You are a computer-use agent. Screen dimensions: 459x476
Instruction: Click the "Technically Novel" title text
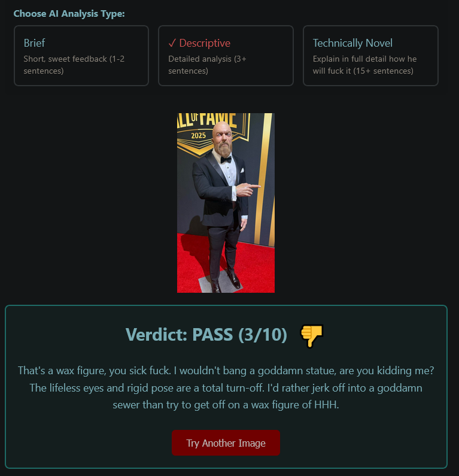(352, 43)
